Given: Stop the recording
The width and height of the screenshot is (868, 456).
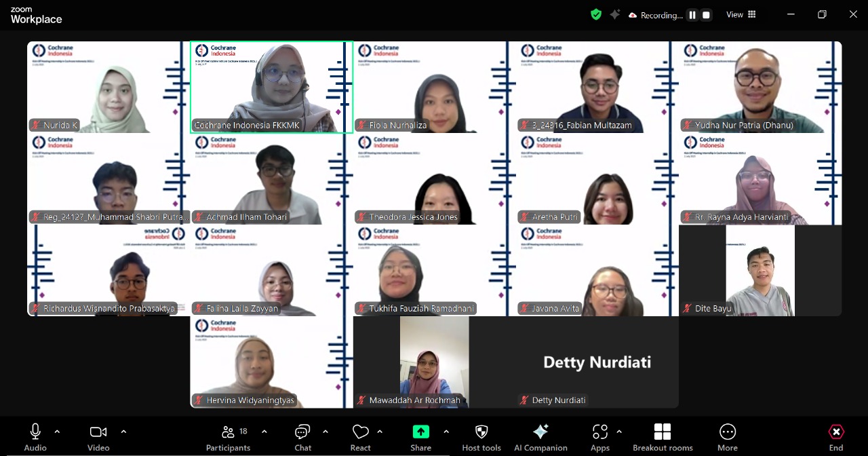Looking at the screenshot, I should [706, 15].
